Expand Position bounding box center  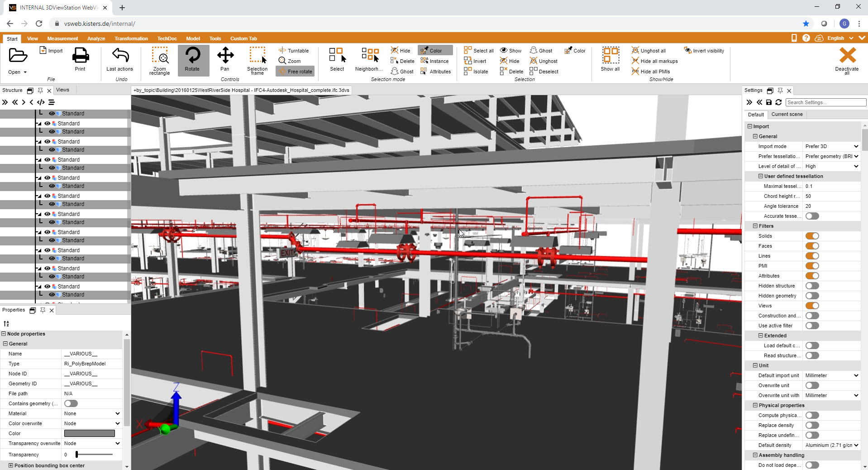click(x=11, y=465)
